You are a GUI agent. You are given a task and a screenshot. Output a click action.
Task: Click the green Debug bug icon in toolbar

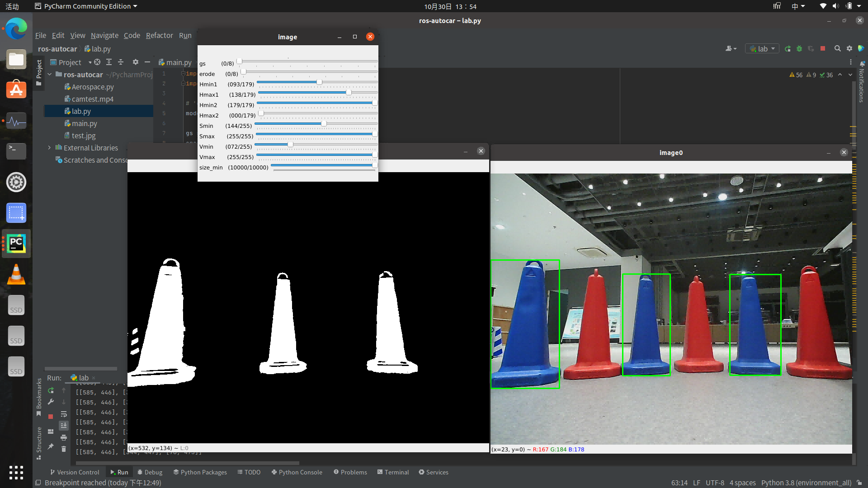tap(799, 49)
